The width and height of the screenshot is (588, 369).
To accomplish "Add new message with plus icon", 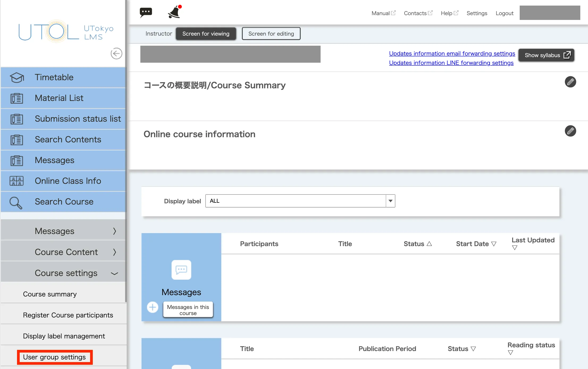I will click(153, 307).
